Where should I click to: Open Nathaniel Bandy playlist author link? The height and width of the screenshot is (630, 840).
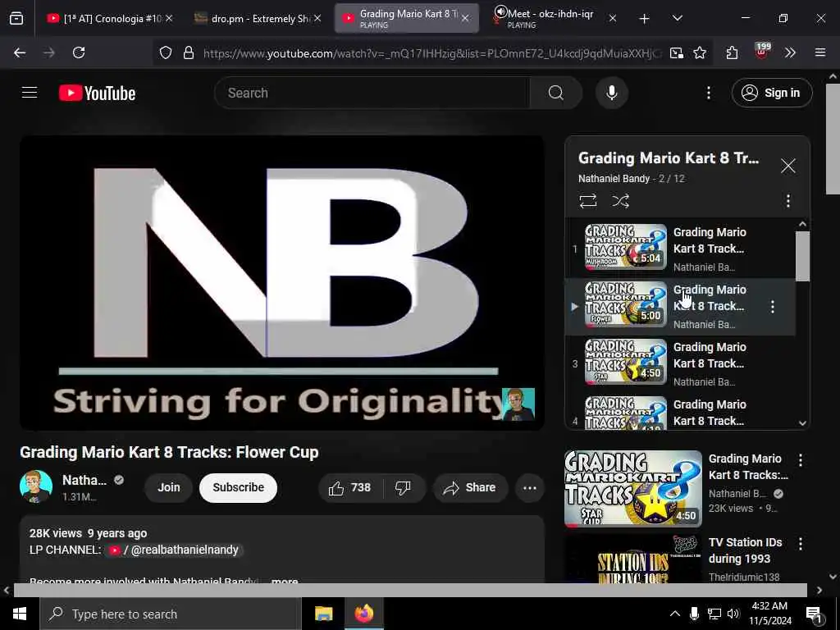(614, 178)
